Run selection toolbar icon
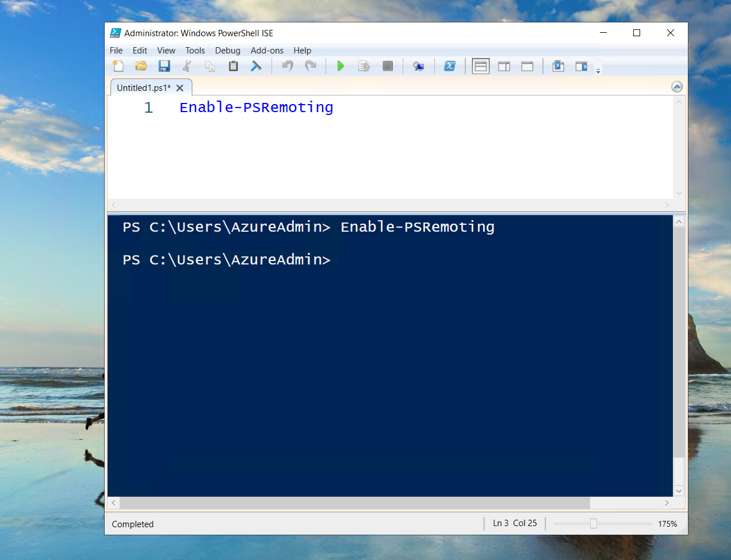The height and width of the screenshot is (560, 731). pyautogui.click(x=363, y=66)
